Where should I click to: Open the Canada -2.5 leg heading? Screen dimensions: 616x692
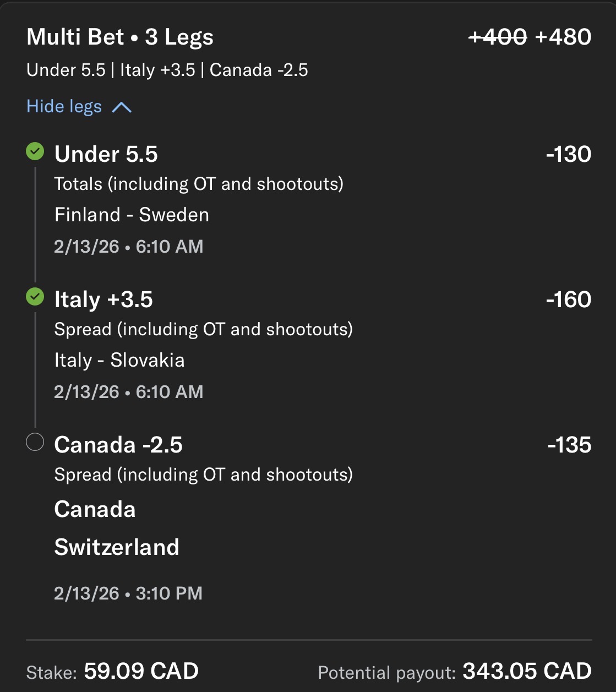pos(118,445)
